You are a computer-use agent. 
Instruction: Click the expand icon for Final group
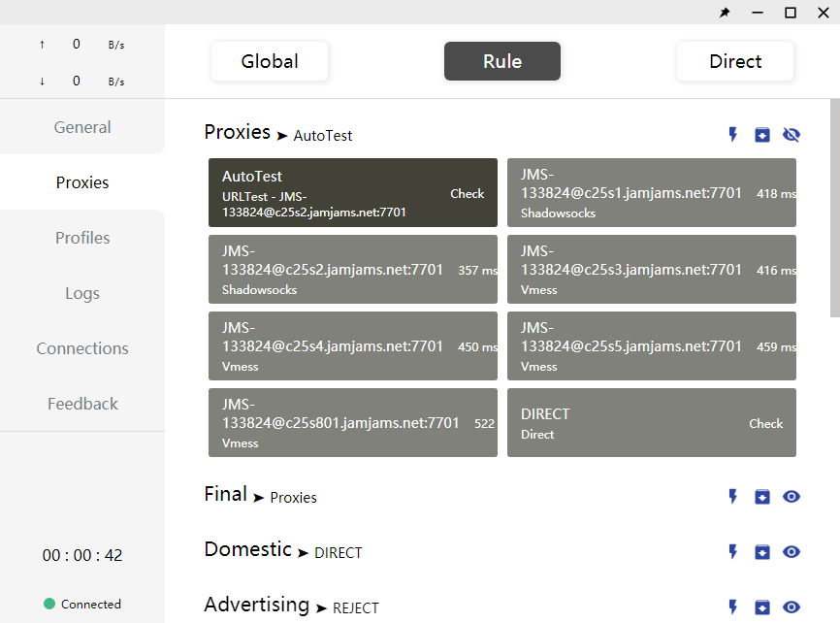pyautogui.click(x=762, y=497)
